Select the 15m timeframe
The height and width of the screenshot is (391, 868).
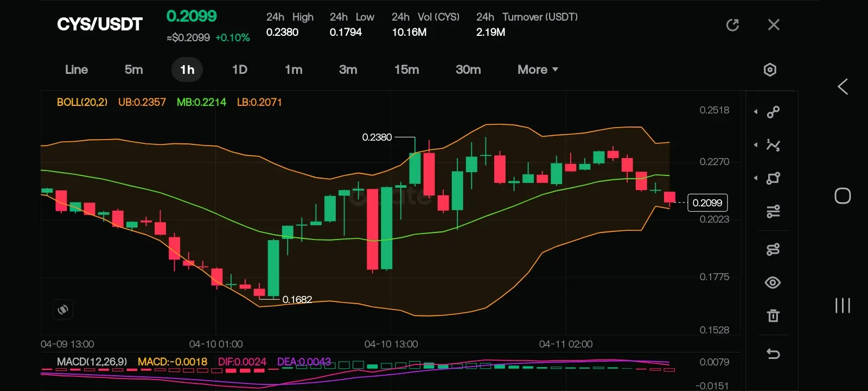pos(407,70)
